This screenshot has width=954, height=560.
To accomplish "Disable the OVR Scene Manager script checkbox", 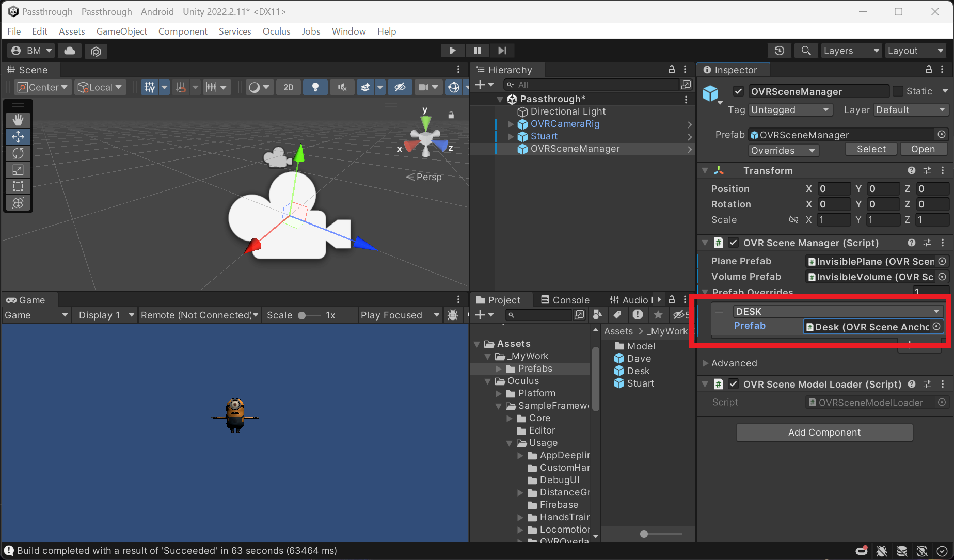I will [x=733, y=243].
